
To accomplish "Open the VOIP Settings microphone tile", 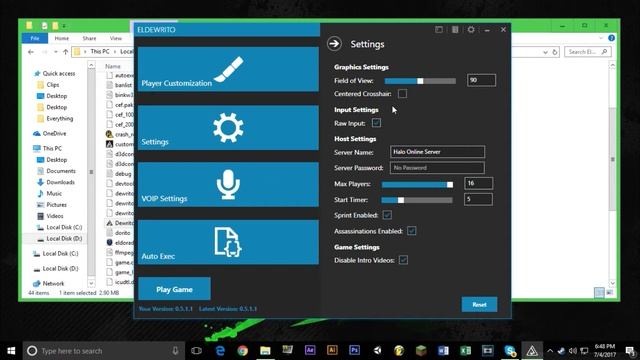I will 228,184.
